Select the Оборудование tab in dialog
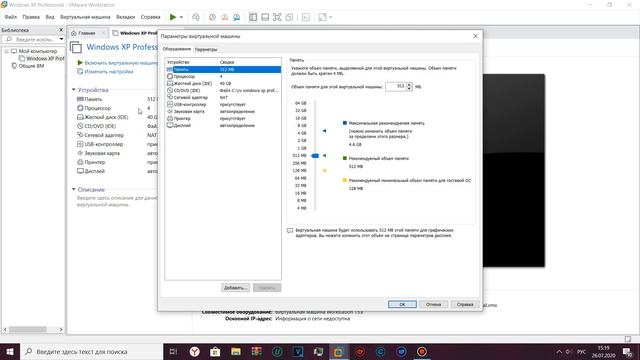640x360 pixels. pos(177,49)
